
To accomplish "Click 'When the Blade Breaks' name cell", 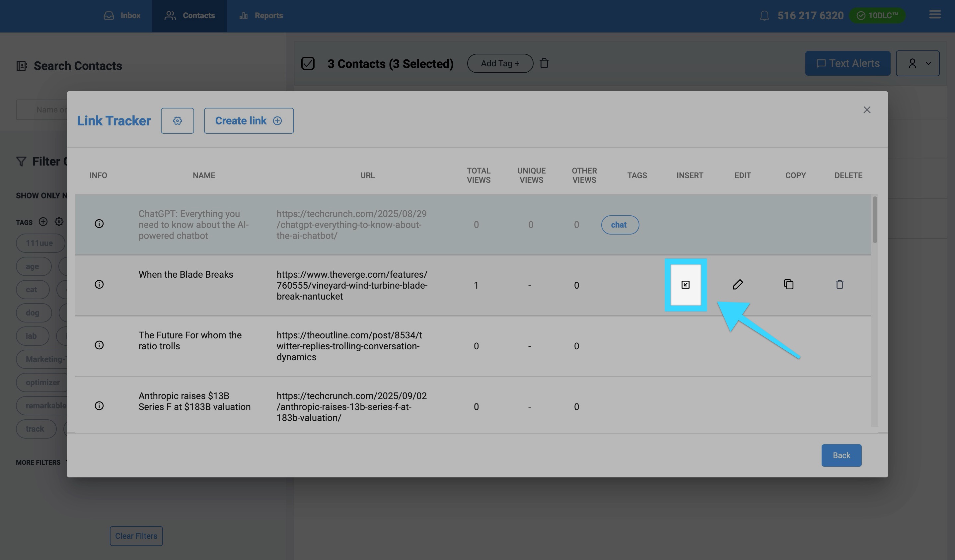I will pyautogui.click(x=186, y=274).
